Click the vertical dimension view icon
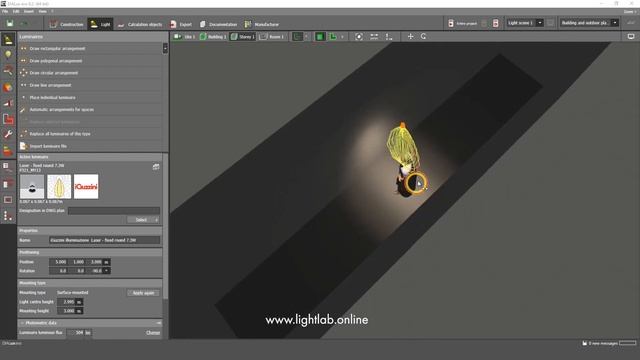This screenshot has width=640, height=360. click(389, 37)
